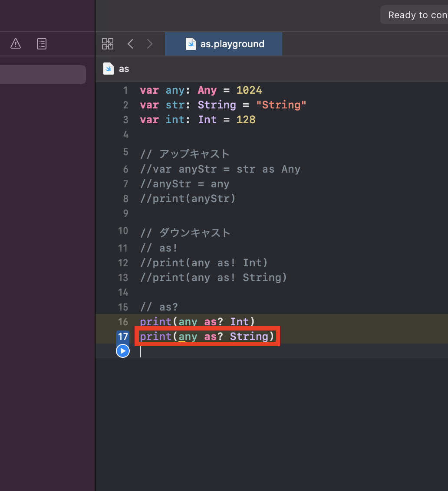Click the 'as' breadcrumb item

click(x=124, y=69)
